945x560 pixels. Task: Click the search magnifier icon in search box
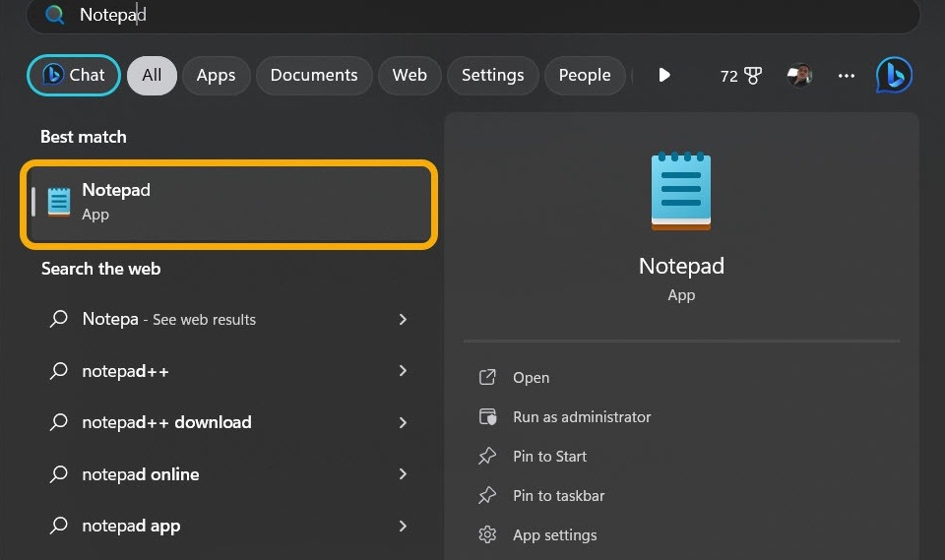(55, 14)
